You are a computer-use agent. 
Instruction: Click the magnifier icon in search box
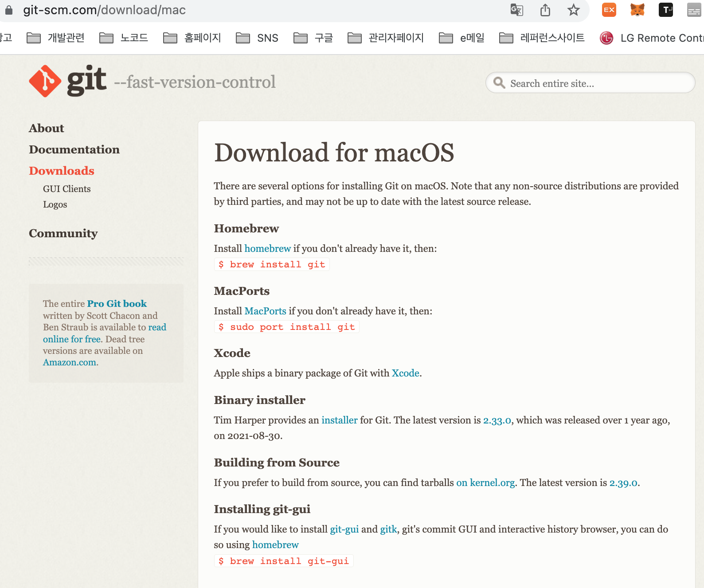pyautogui.click(x=499, y=82)
